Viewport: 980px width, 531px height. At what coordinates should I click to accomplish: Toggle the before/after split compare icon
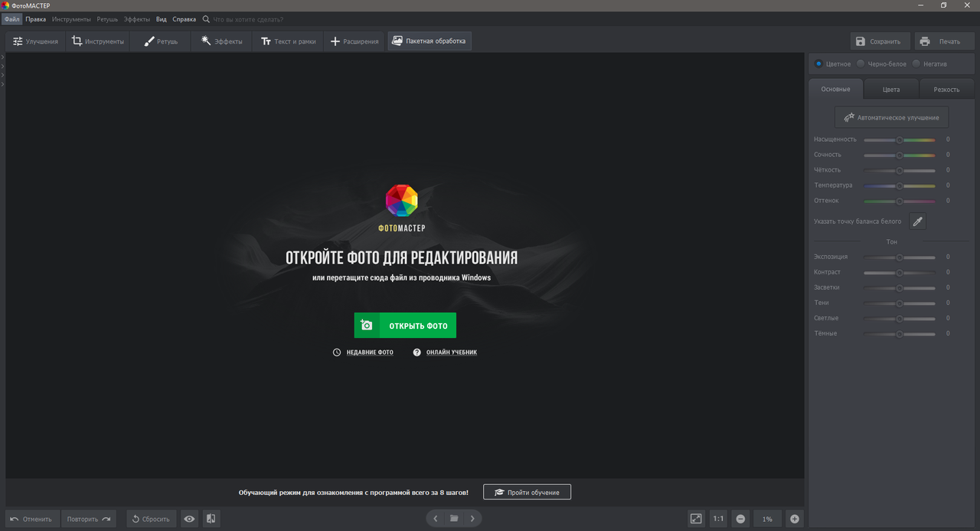pyautogui.click(x=211, y=519)
